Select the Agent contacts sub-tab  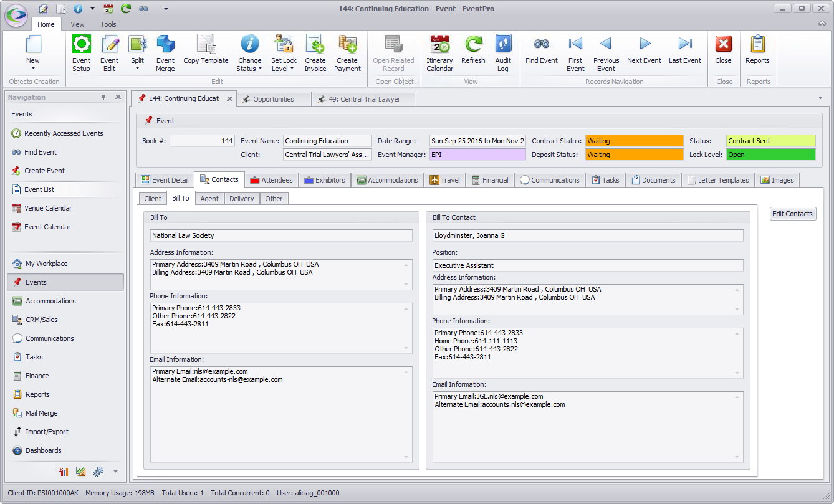(209, 199)
